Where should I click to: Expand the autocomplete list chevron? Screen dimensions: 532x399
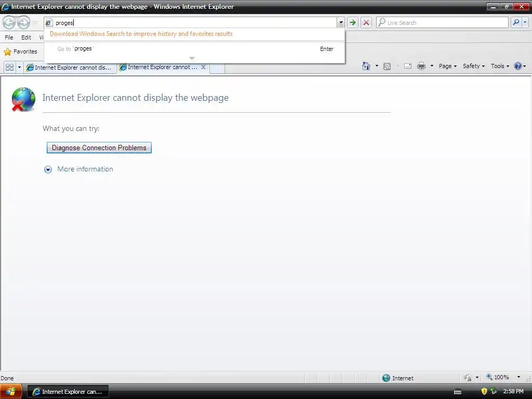click(x=192, y=58)
